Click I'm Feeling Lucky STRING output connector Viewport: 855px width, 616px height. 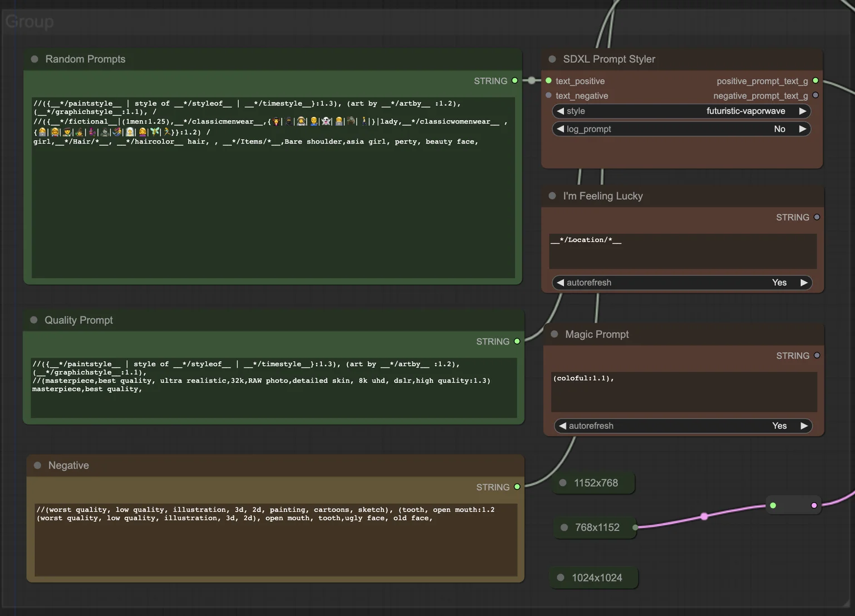pyautogui.click(x=817, y=217)
